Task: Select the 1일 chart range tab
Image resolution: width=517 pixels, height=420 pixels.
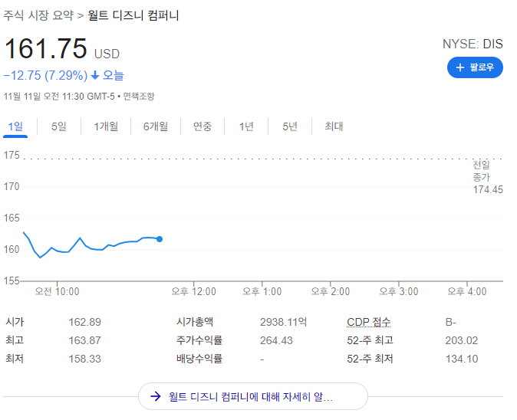Action: 15,126
